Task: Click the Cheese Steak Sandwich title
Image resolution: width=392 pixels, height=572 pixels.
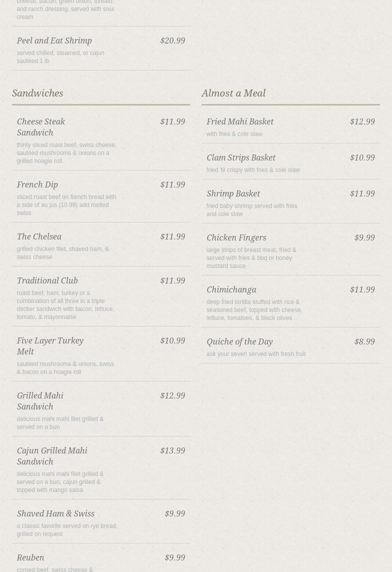Action: tap(41, 127)
